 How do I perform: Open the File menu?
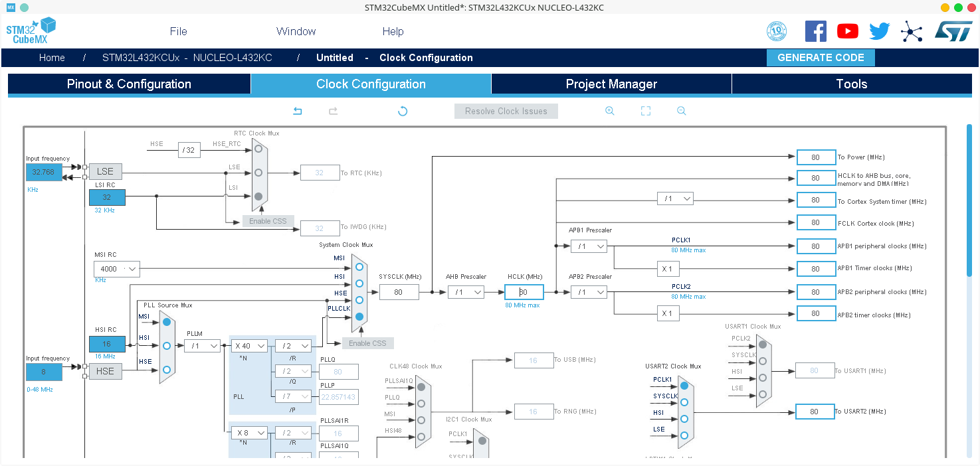(178, 31)
